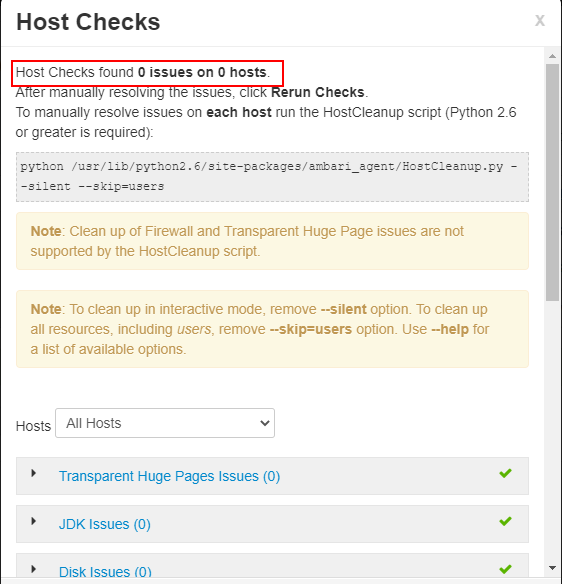Expand the Disk Issues triangle
This screenshot has width=562, height=584.
pos(34,569)
